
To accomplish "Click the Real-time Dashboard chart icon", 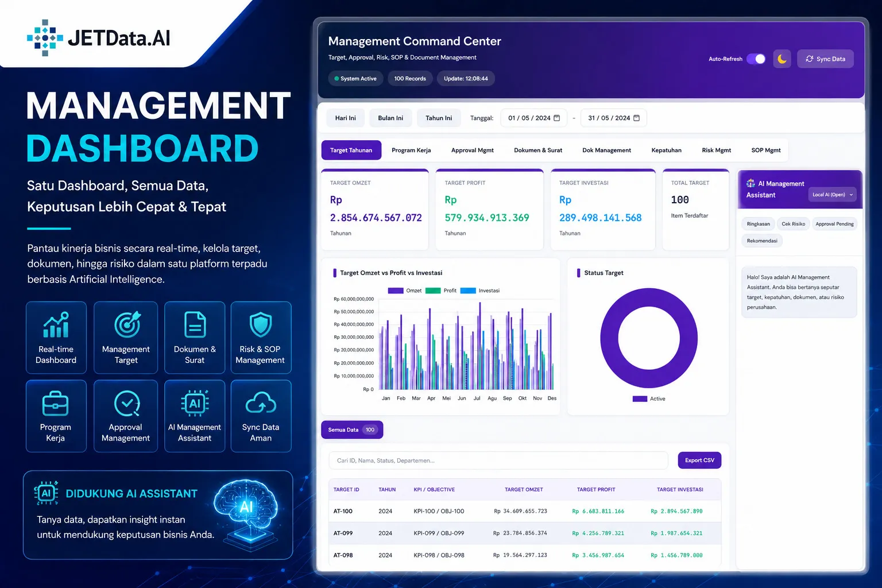I will click(56, 325).
